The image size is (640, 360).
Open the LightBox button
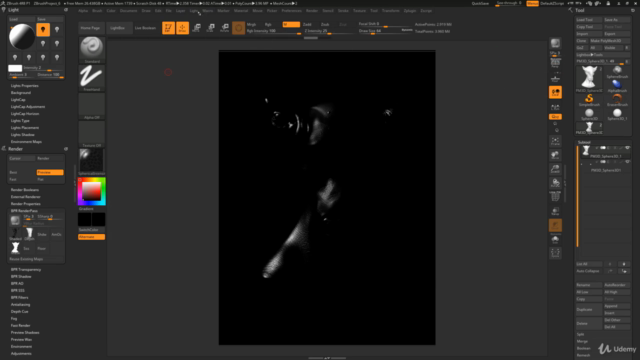(x=118, y=28)
